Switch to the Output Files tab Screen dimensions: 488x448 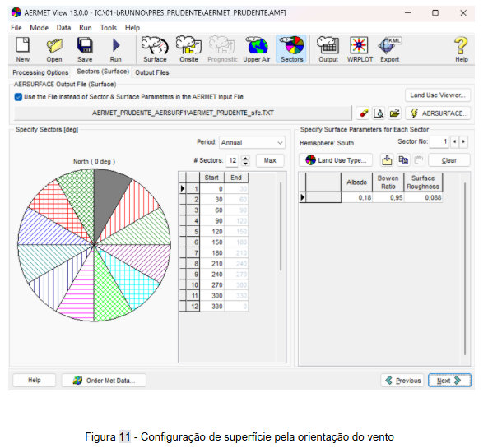[152, 72]
